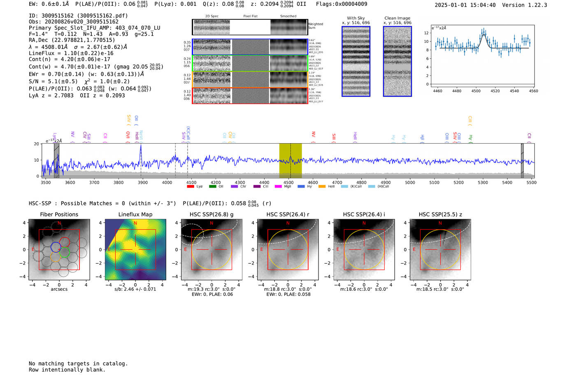Open the Lineflux Map panel
Image resolution: width=576 pixels, height=392 pixels.
135,250
